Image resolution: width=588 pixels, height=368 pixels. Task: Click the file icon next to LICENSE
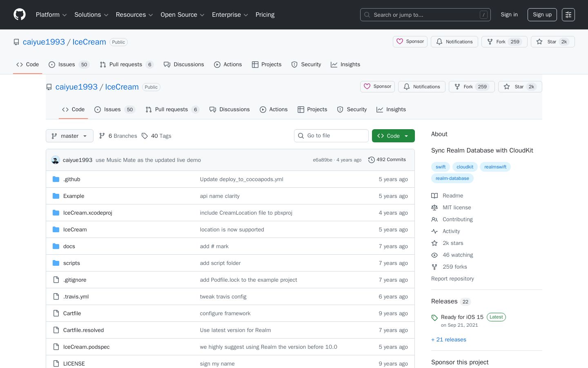(x=56, y=364)
